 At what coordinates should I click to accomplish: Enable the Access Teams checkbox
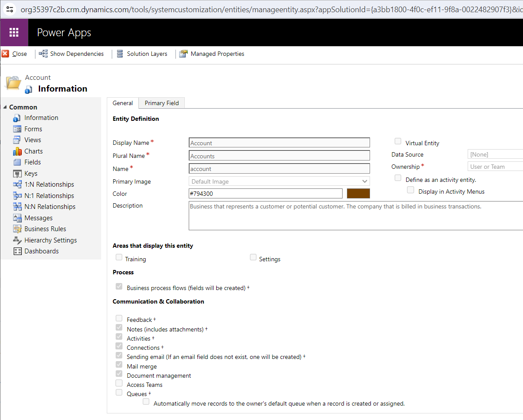tap(119, 383)
